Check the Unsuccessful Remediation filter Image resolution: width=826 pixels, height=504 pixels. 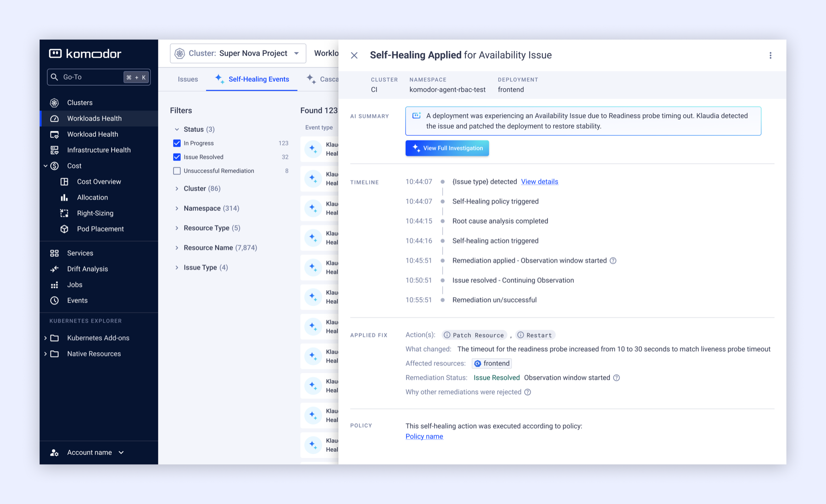177,171
